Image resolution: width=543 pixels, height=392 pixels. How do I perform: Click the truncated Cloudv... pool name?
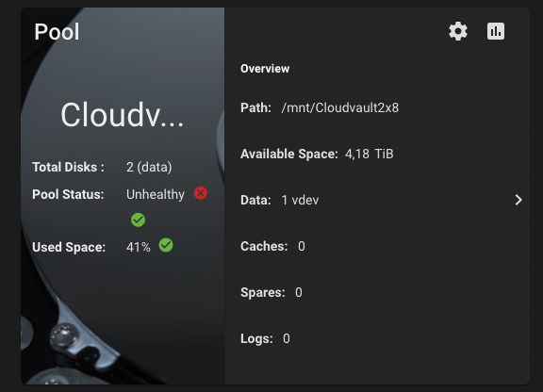tap(122, 115)
